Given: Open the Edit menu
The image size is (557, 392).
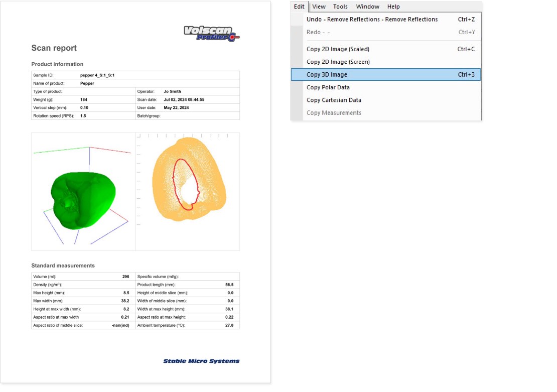Looking at the screenshot, I should 299,7.
